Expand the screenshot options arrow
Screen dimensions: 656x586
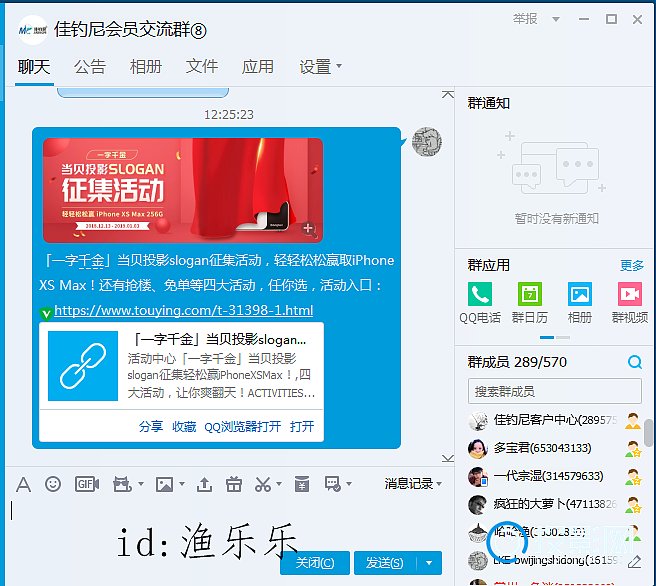(x=279, y=484)
